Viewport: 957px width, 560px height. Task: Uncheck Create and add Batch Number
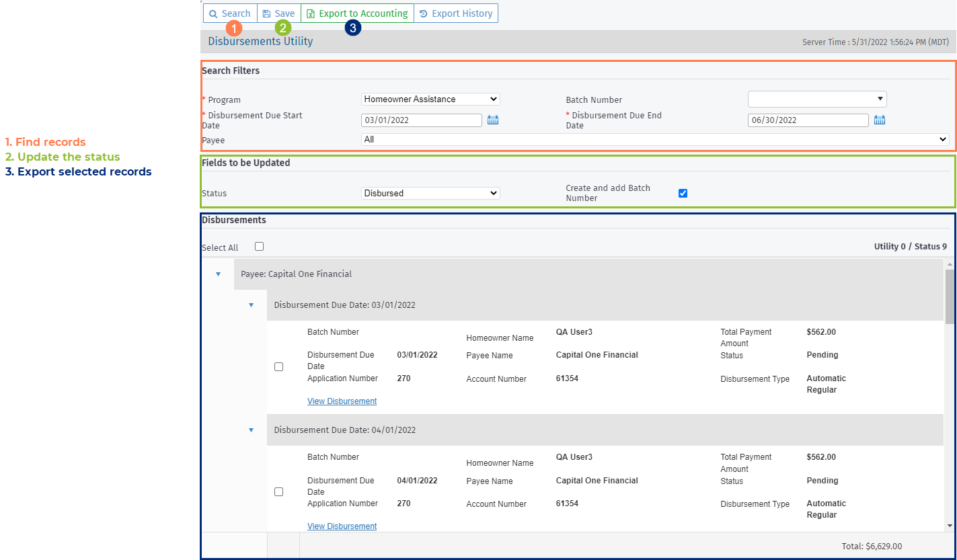tap(683, 194)
